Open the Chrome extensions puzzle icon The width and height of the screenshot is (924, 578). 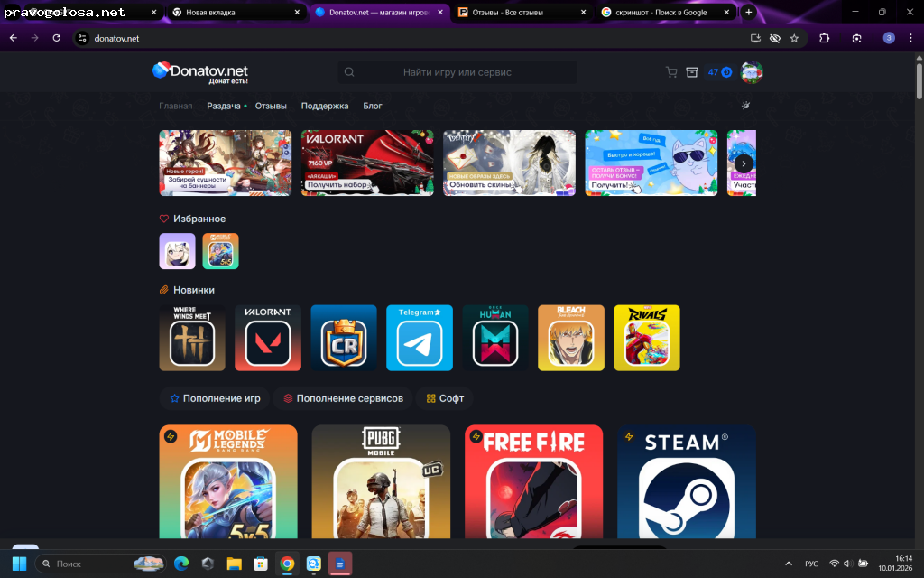824,38
